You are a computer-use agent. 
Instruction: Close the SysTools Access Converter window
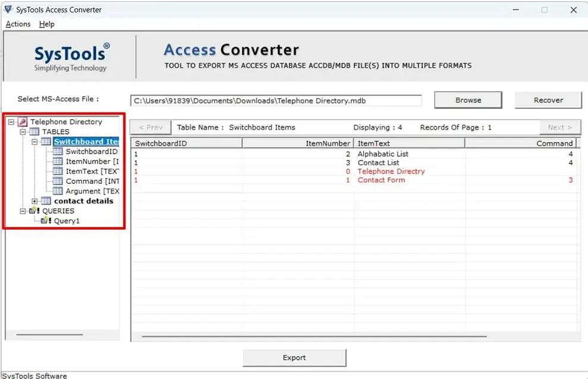coord(573,10)
